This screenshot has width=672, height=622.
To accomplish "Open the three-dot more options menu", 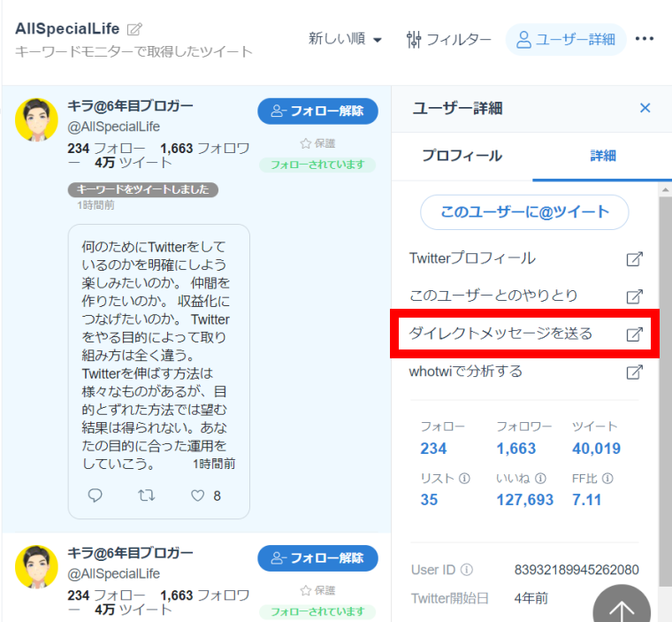I will (645, 39).
